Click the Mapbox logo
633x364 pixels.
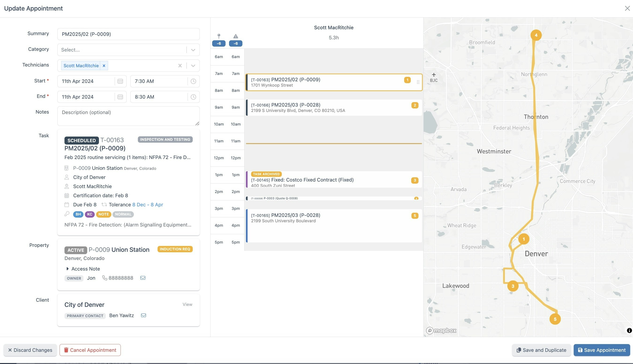pyautogui.click(x=441, y=331)
